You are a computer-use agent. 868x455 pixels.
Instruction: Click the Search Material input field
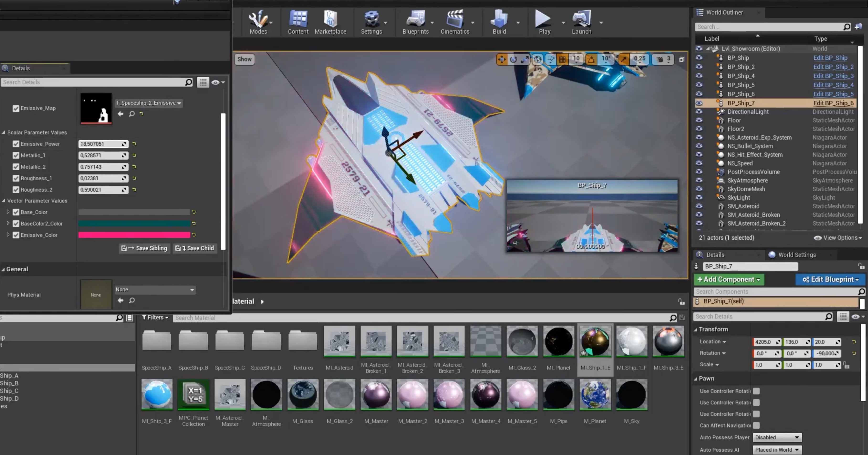click(x=421, y=318)
